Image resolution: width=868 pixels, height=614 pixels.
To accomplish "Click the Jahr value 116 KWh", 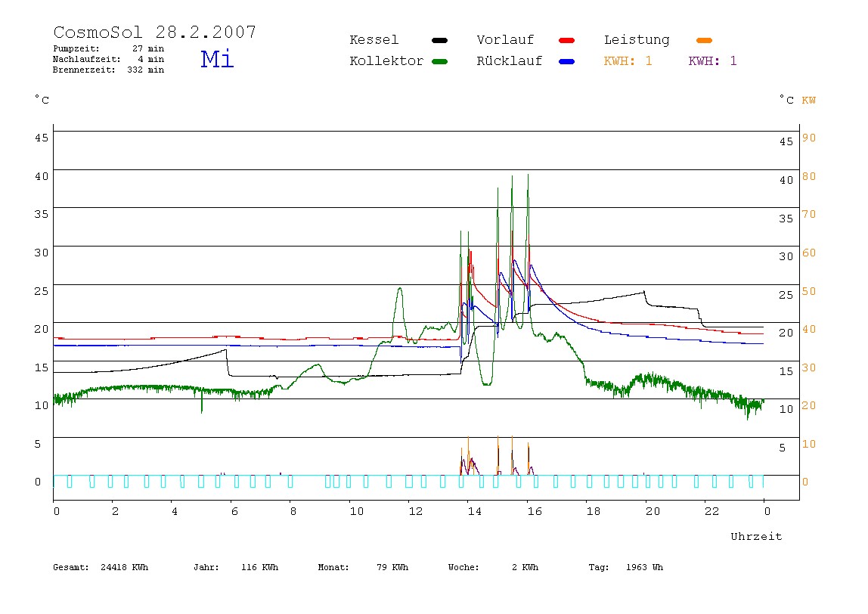I will 259,567.
